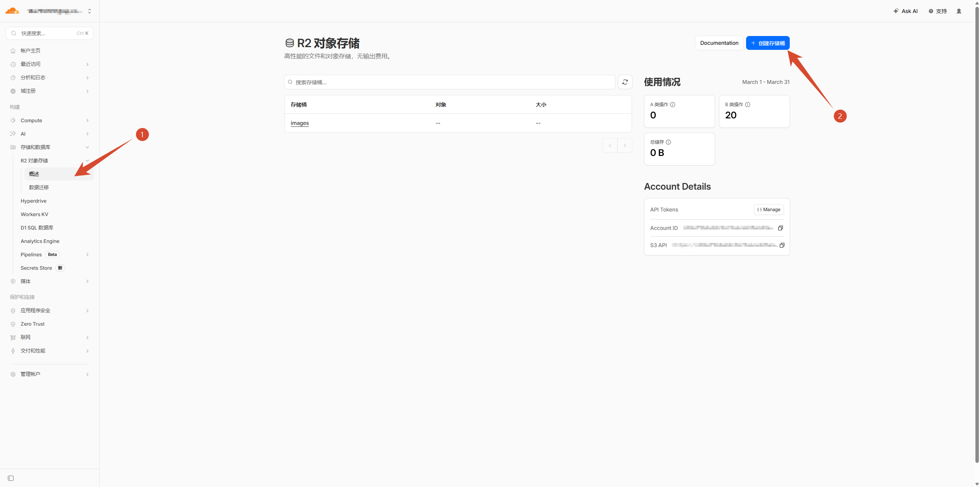980x487 pixels.
Task: Open 数据迁移 in the sidebar
Action: point(39,187)
